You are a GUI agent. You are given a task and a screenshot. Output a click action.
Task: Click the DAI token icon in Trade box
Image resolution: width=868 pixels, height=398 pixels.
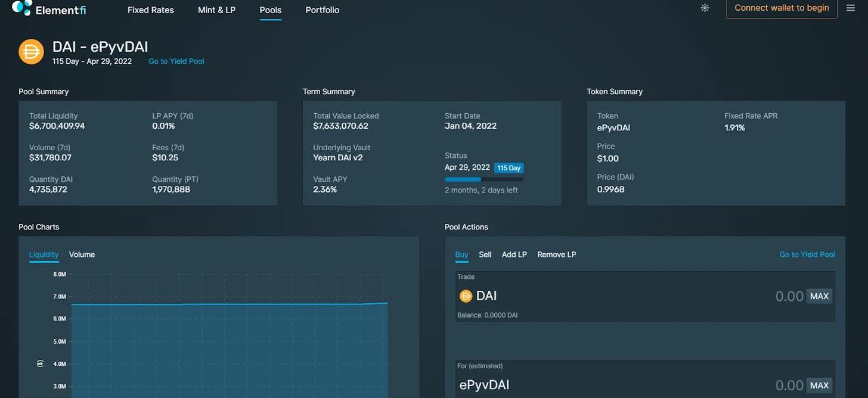click(x=466, y=296)
